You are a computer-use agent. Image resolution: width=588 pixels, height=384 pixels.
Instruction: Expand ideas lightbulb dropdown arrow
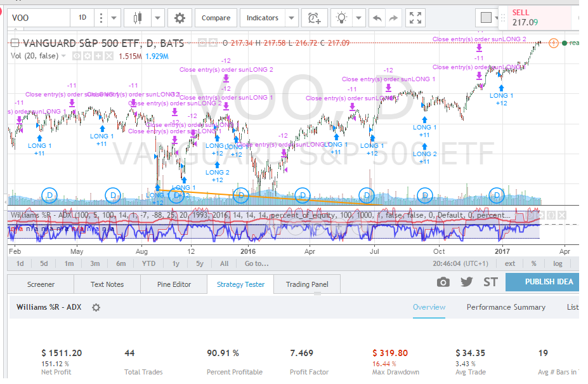pos(358,18)
